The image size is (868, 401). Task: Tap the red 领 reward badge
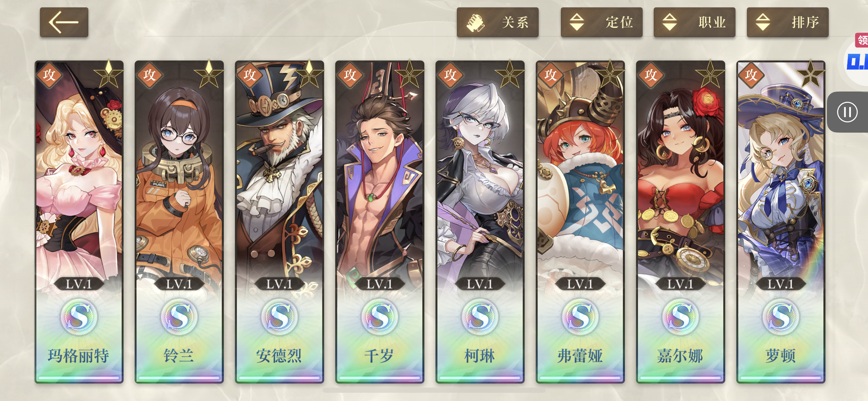pyautogui.click(x=862, y=40)
